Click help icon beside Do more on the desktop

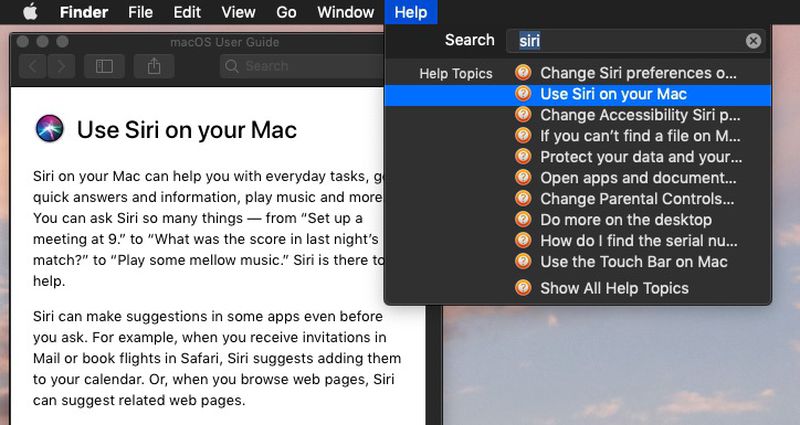(x=523, y=219)
